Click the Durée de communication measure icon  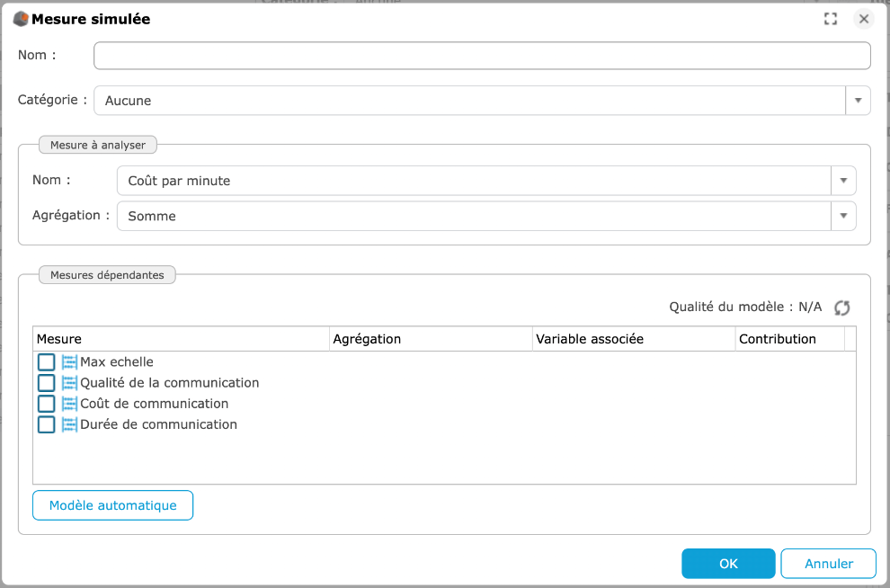pyautogui.click(x=69, y=424)
